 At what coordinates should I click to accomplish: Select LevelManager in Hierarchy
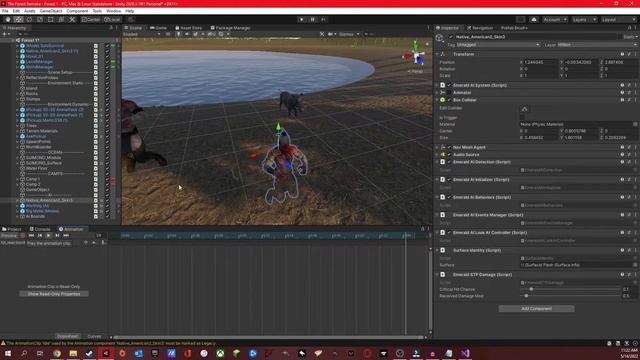(x=40, y=62)
